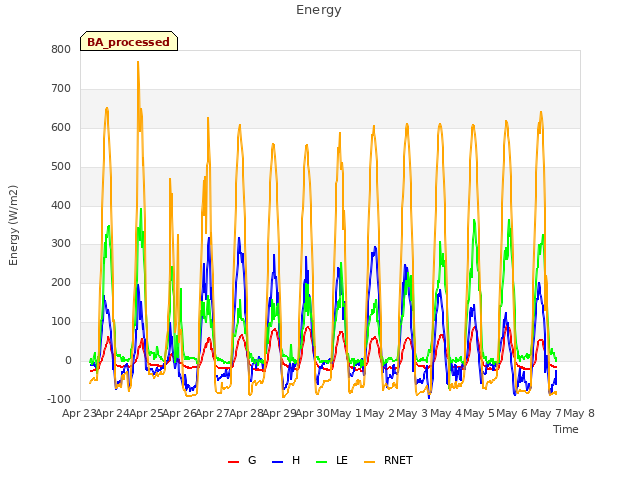Click the 'LE' legend label

(x=342, y=460)
